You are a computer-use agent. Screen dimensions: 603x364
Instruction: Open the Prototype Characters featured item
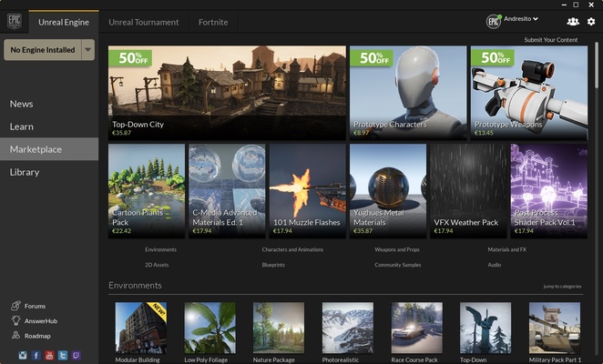pyautogui.click(x=408, y=93)
